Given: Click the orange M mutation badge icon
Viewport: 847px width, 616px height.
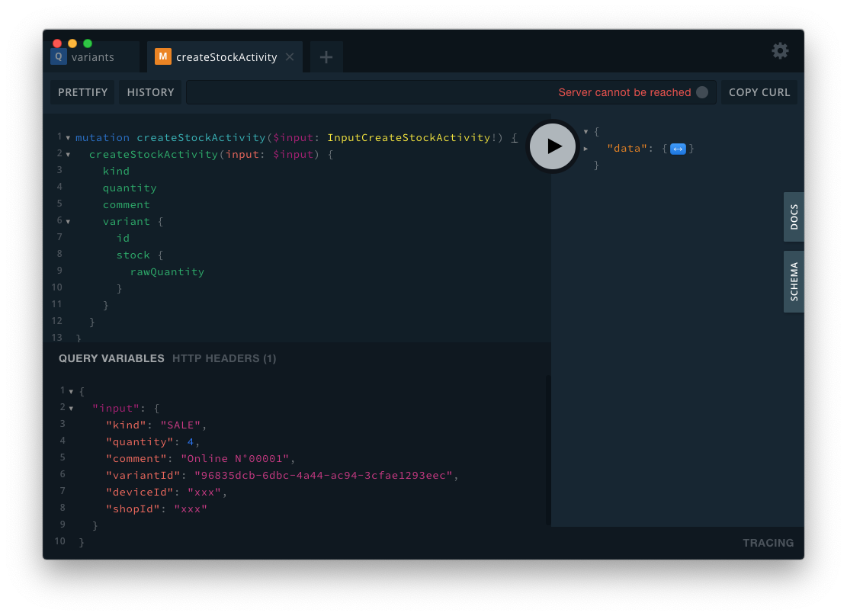Looking at the screenshot, I should pos(162,56).
